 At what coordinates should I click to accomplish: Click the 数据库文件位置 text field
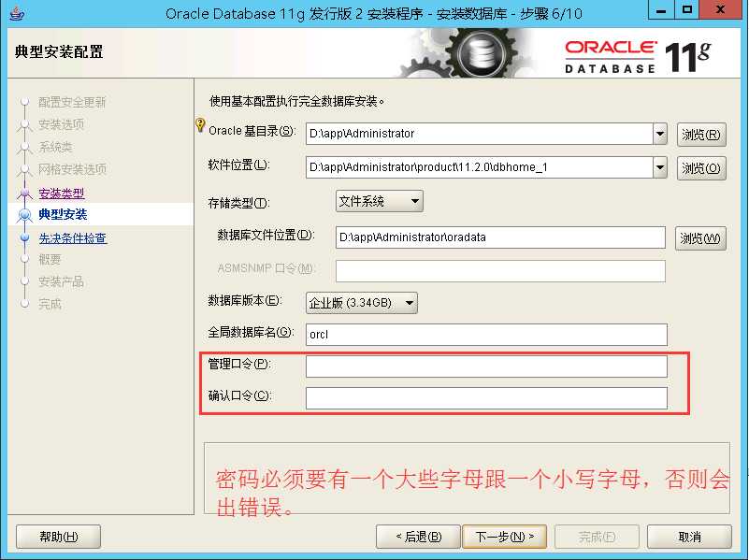tap(500, 237)
